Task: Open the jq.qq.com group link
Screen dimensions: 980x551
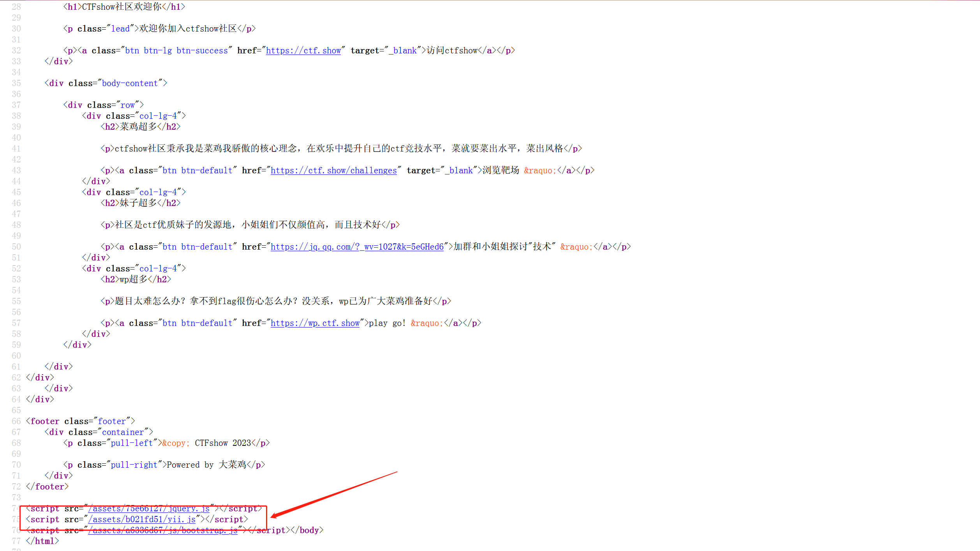Action: (357, 247)
